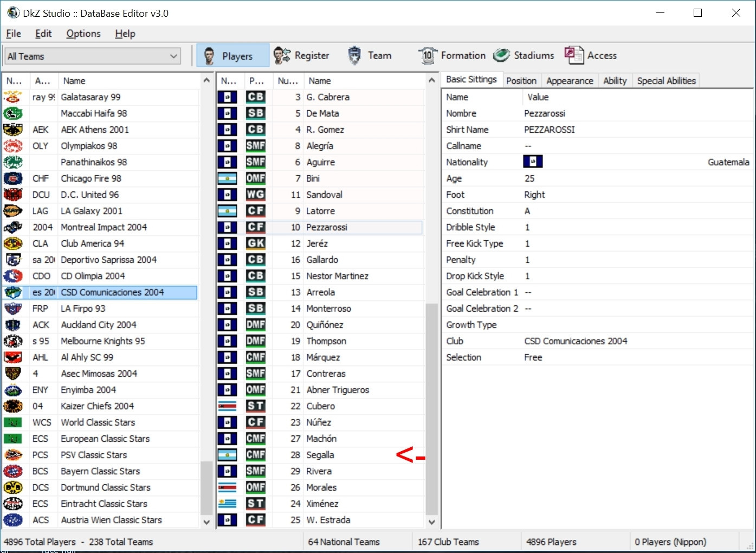
Task: Click down arrow of player list scrollbar
Action: [431, 522]
